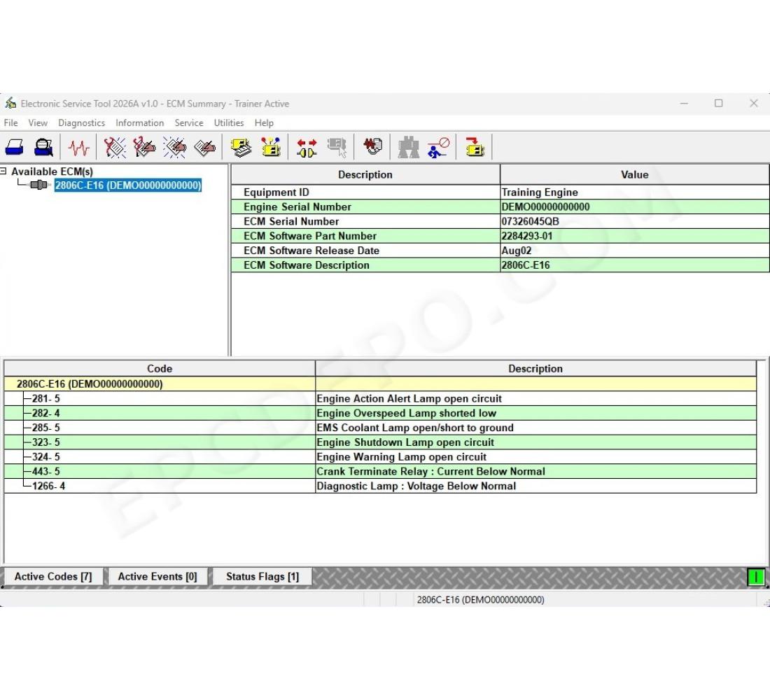Open the ECM flash icon with red arrow
This screenshot has height=700, width=770.
click(475, 147)
